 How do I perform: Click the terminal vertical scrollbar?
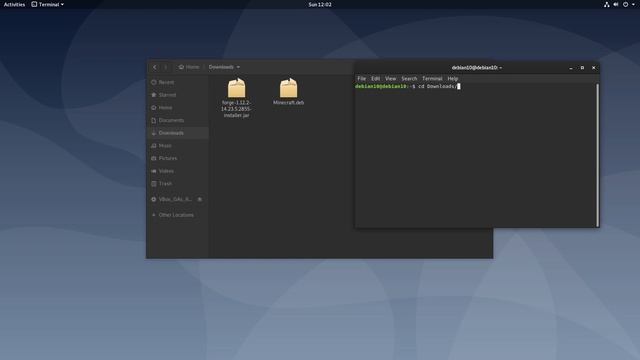(x=598, y=155)
